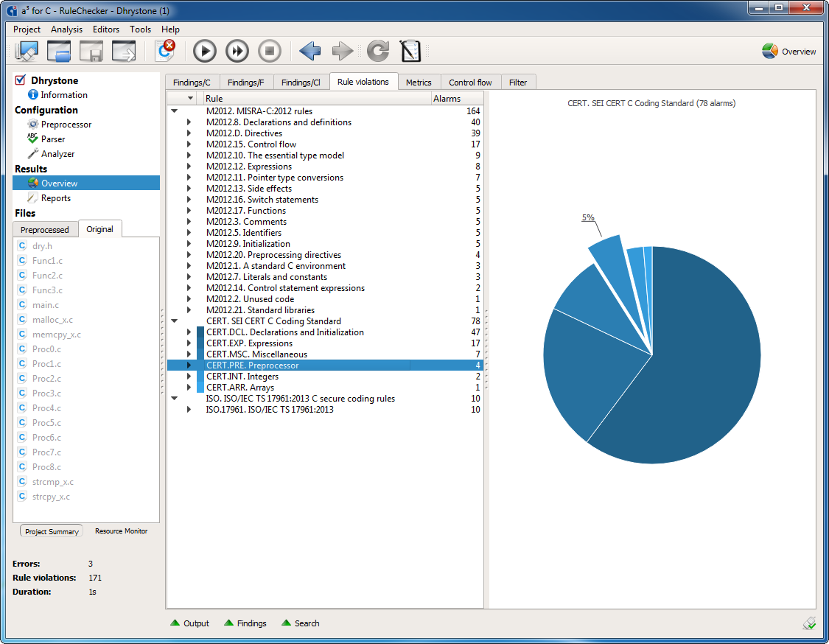Switch to the Findings/Cl tab

point(301,83)
